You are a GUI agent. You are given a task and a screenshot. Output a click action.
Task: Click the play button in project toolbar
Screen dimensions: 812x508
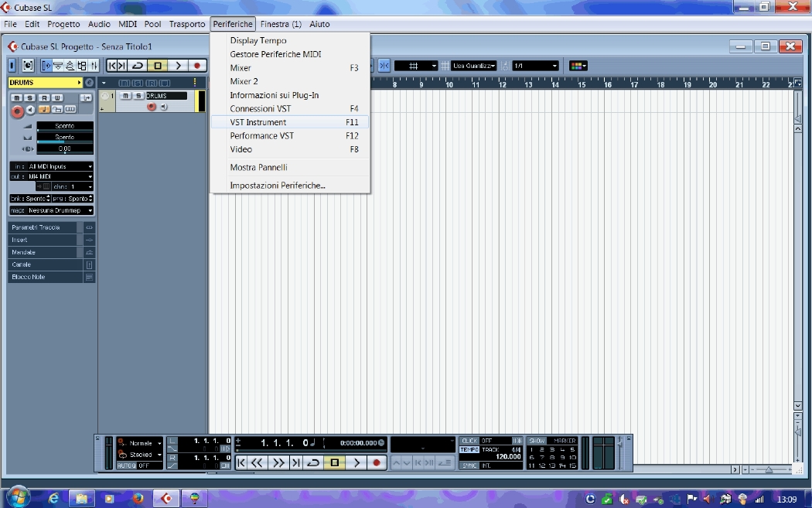178,65
